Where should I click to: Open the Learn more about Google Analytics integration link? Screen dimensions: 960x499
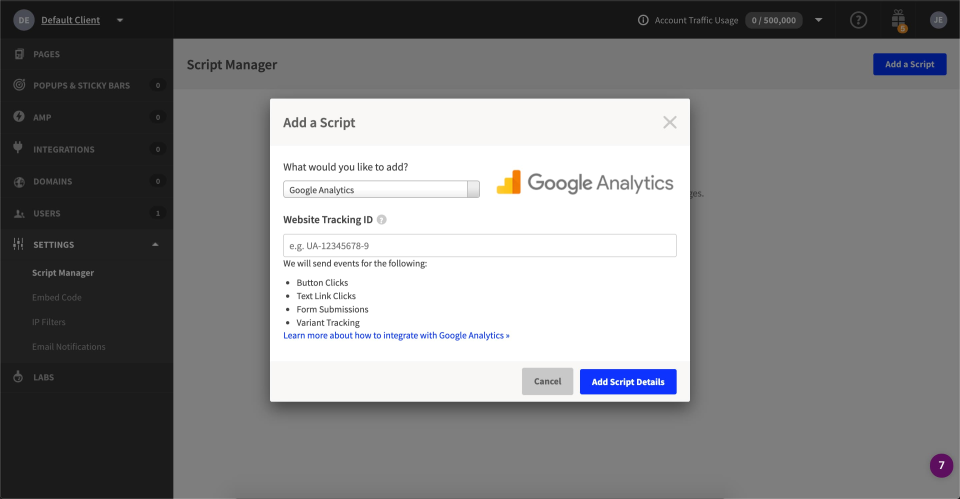[x=396, y=336]
